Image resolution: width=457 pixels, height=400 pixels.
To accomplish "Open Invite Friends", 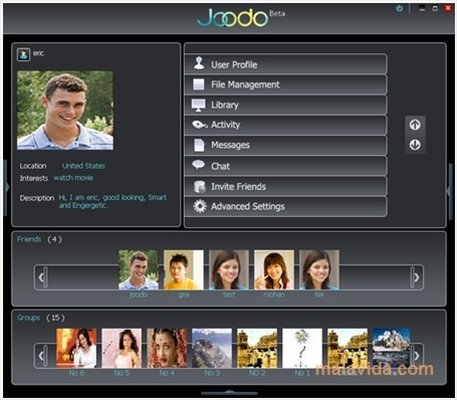I will 286,186.
